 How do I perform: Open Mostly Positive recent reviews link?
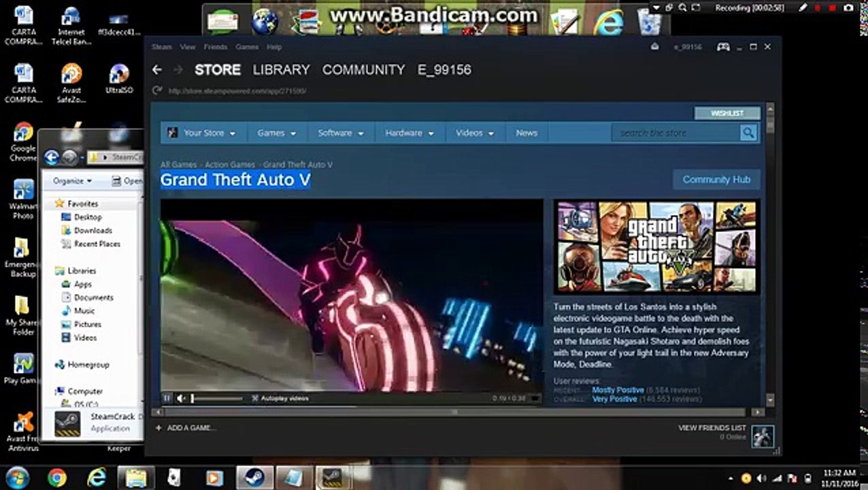point(618,390)
